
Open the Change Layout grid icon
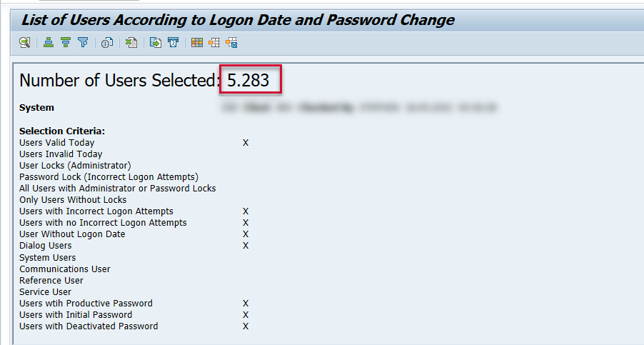[197, 43]
